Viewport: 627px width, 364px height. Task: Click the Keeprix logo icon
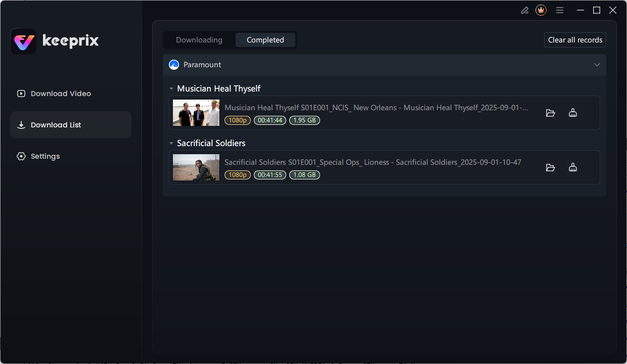coord(23,41)
